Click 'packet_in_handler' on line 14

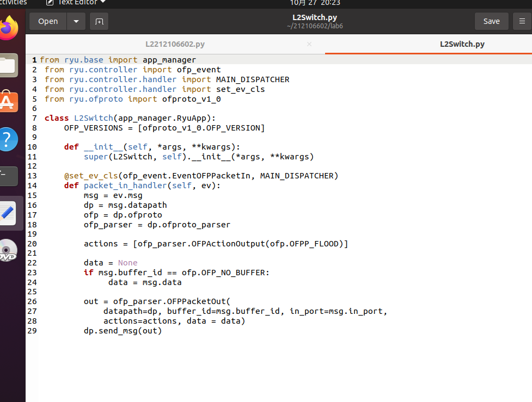pyautogui.click(x=125, y=185)
